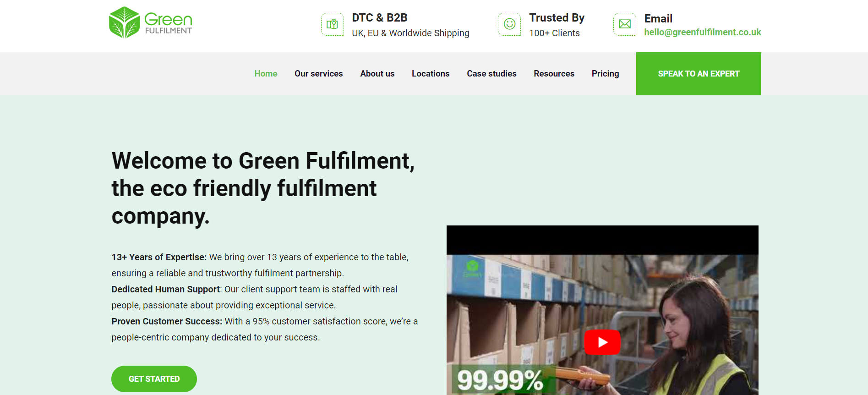Go to the Pricing page
The height and width of the screenshot is (395, 868).
(x=605, y=74)
